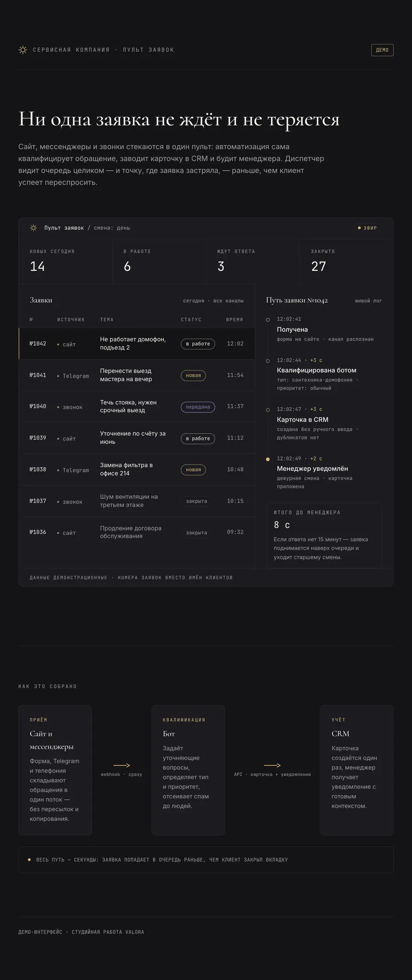Open the 'сегодня · все каналы' filter
The image size is (412, 980).
(213, 301)
